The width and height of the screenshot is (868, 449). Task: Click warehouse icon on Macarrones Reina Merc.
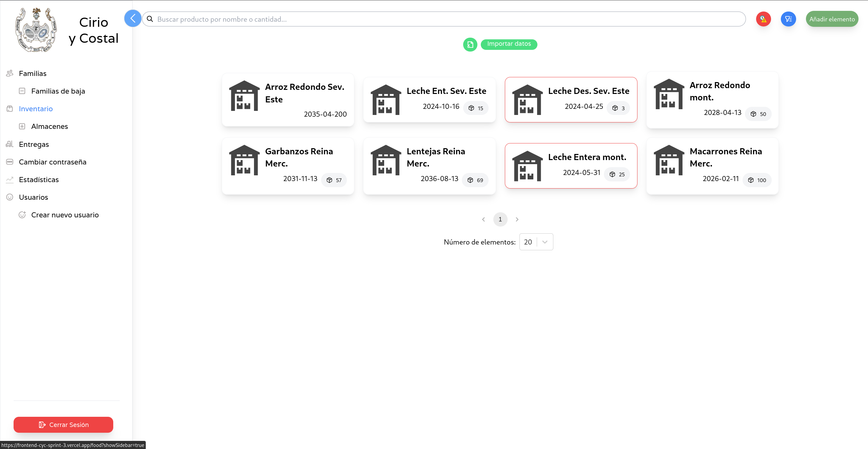pos(669,160)
